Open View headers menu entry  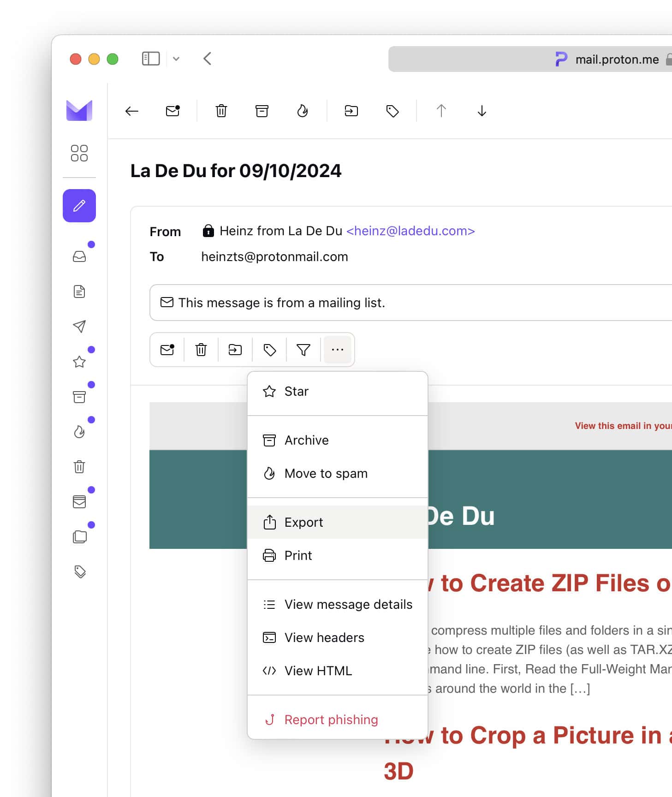click(338, 638)
